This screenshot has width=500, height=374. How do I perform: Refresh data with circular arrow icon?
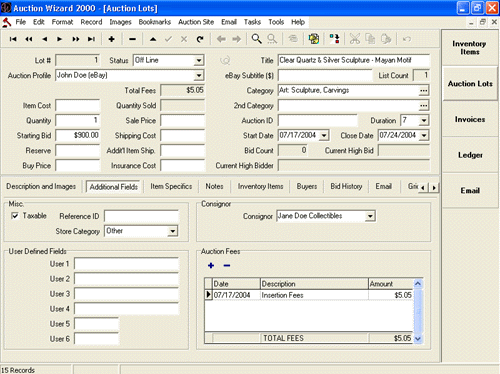pos(200,39)
